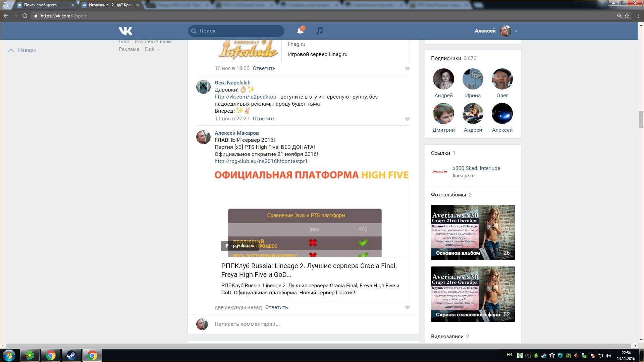Screen dimensions: 644x362
Task: Open Steam from the taskbar
Action: [x=71, y=355]
